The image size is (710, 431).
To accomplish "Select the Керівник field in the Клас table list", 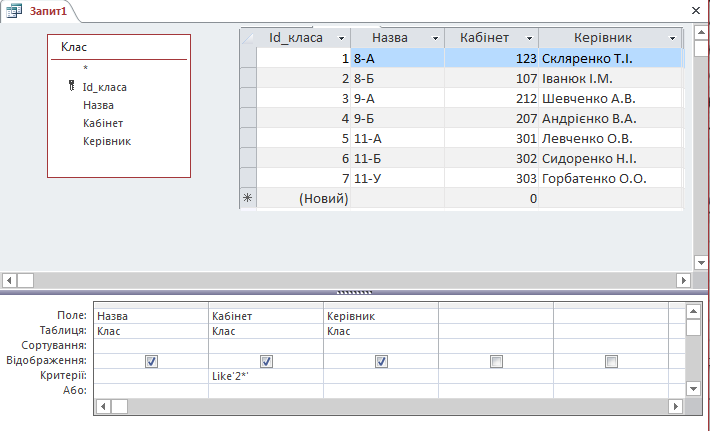I will pos(107,141).
